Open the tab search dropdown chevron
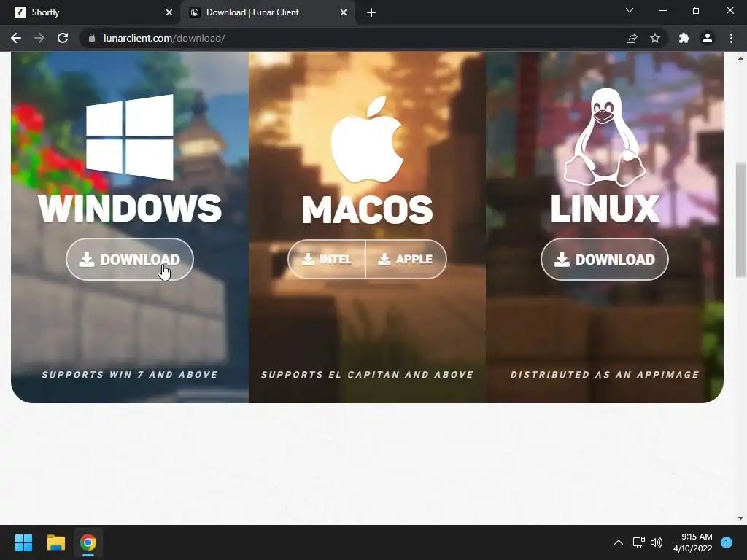747x560 pixels. point(630,10)
